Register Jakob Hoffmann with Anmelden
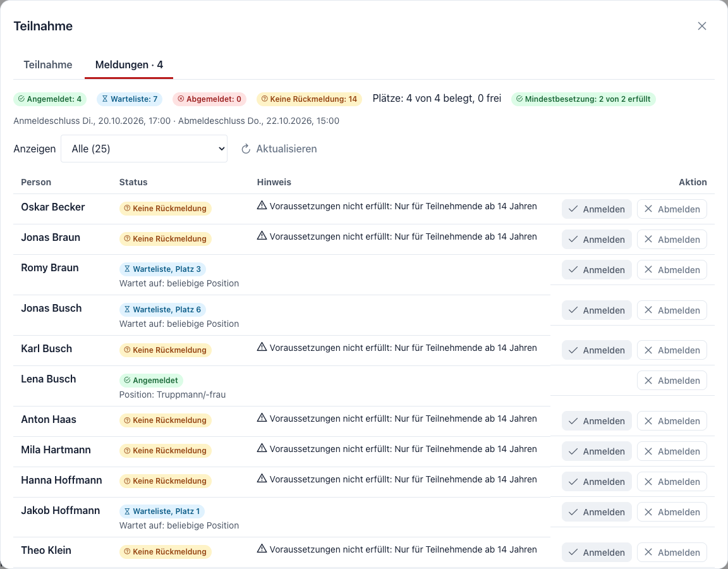The height and width of the screenshot is (569, 728). coord(597,512)
